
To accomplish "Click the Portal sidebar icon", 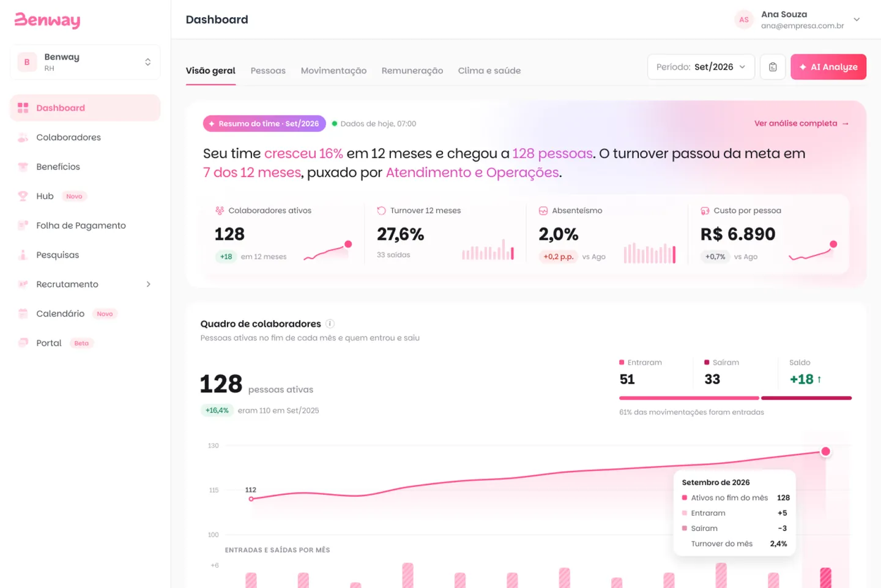I will click(23, 343).
